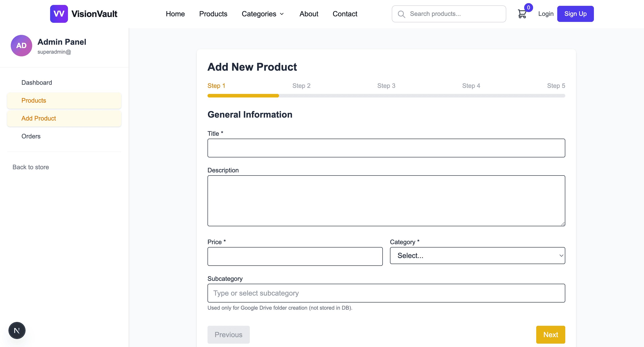Open the About page link

click(x=309, y=14)
